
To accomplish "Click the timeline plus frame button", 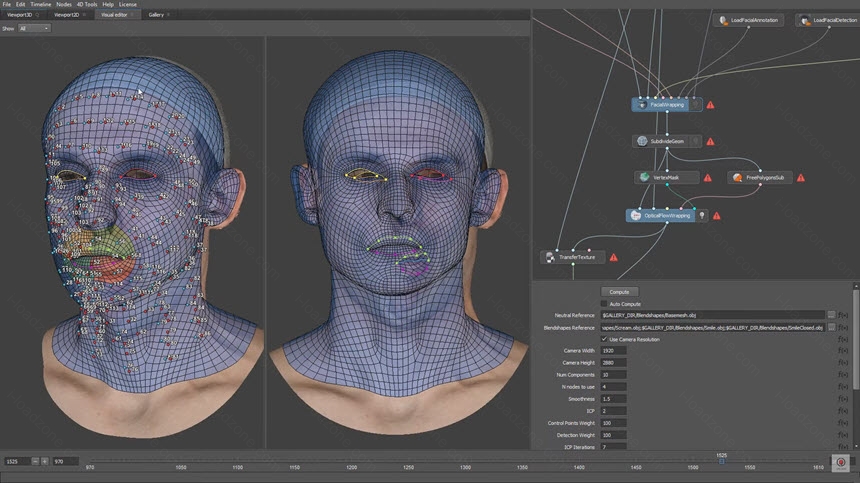I will 45,462.
